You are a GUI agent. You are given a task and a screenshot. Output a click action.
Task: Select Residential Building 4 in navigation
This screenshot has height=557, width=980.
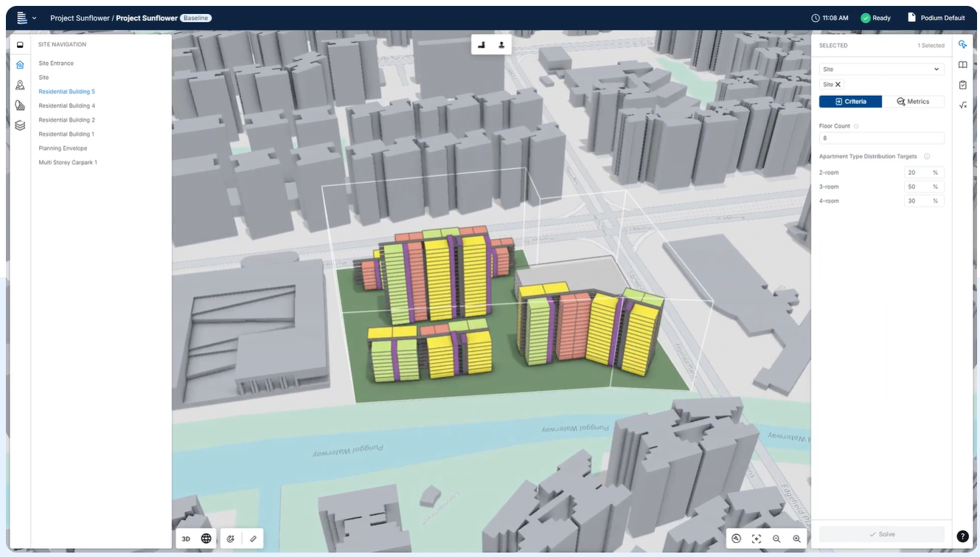pos(67,105)
